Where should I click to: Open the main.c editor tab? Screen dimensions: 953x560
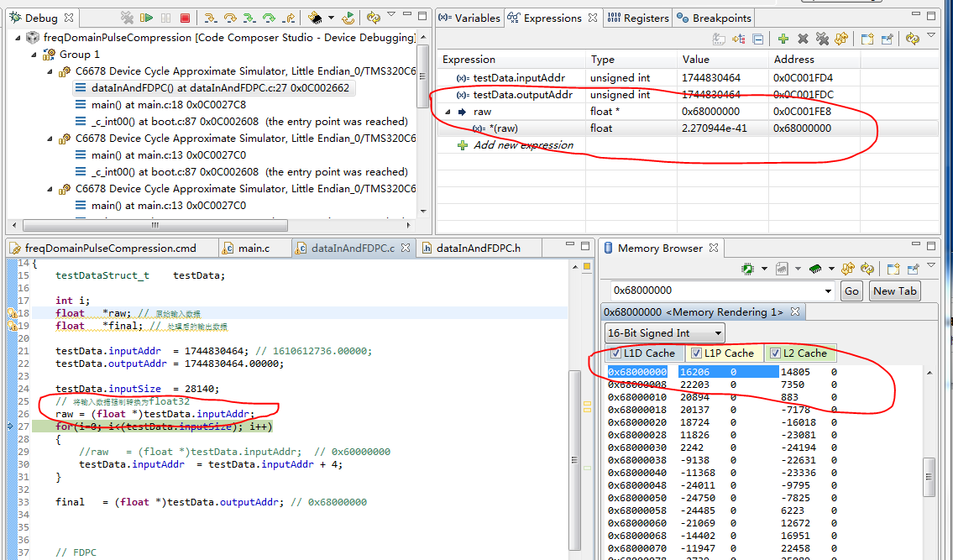pyautogui.click(x=254, y=248)
